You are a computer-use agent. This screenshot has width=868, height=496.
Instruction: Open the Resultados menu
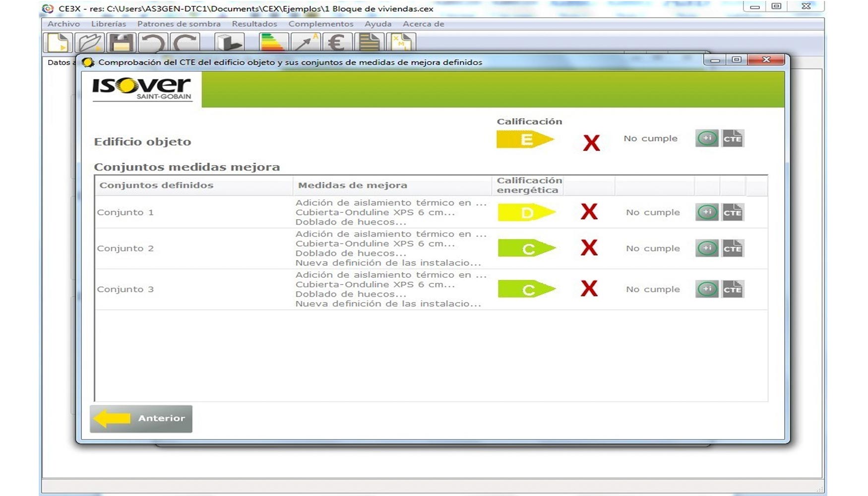(254, 24)
